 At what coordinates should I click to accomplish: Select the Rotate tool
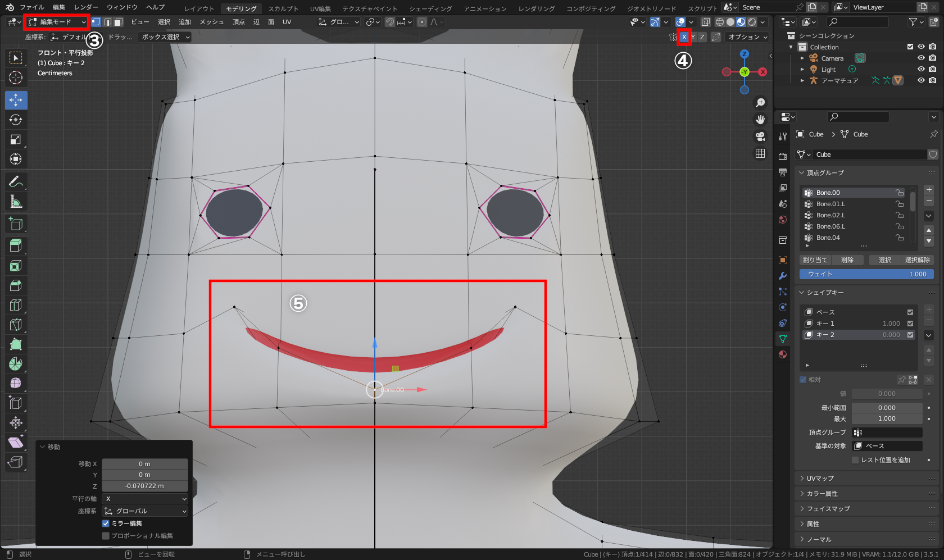[16, 120]
